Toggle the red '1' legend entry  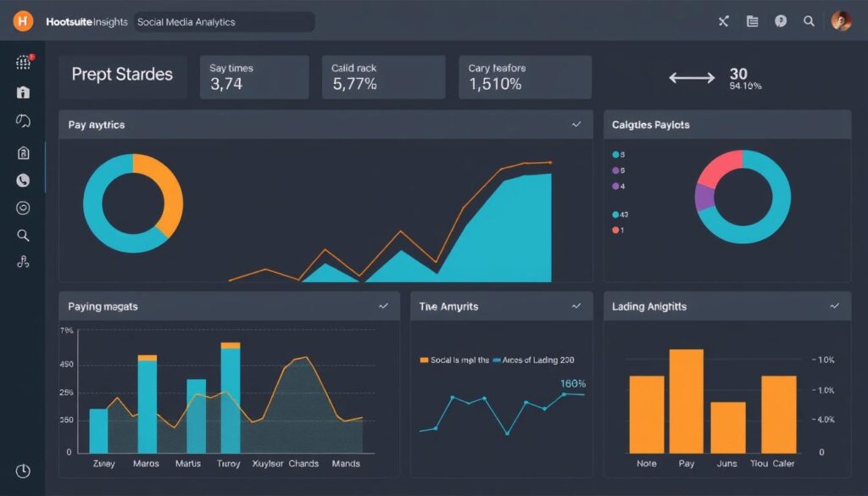click(x=618, y=230)
